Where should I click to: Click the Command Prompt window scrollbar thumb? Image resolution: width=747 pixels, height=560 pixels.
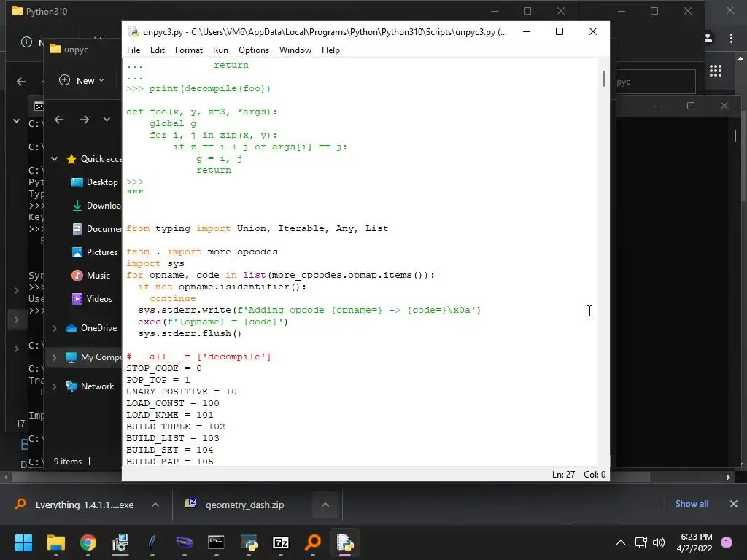[735, 136]
